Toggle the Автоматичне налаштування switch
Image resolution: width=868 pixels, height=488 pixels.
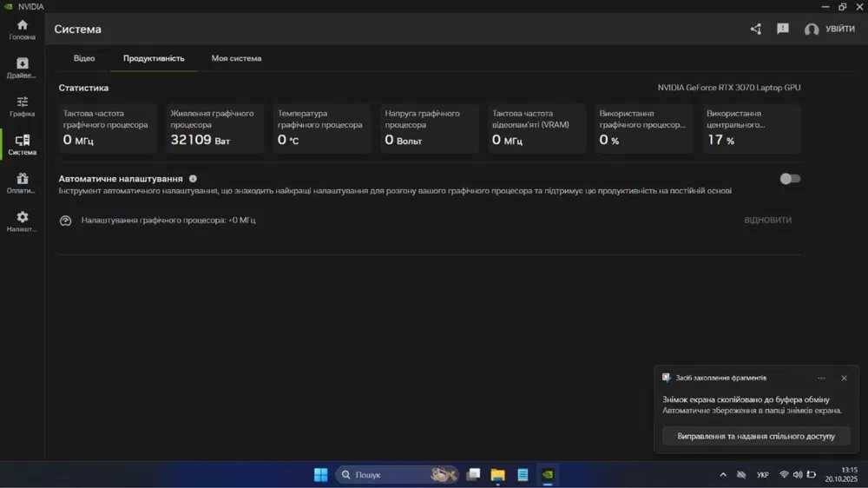pos(790,179)
